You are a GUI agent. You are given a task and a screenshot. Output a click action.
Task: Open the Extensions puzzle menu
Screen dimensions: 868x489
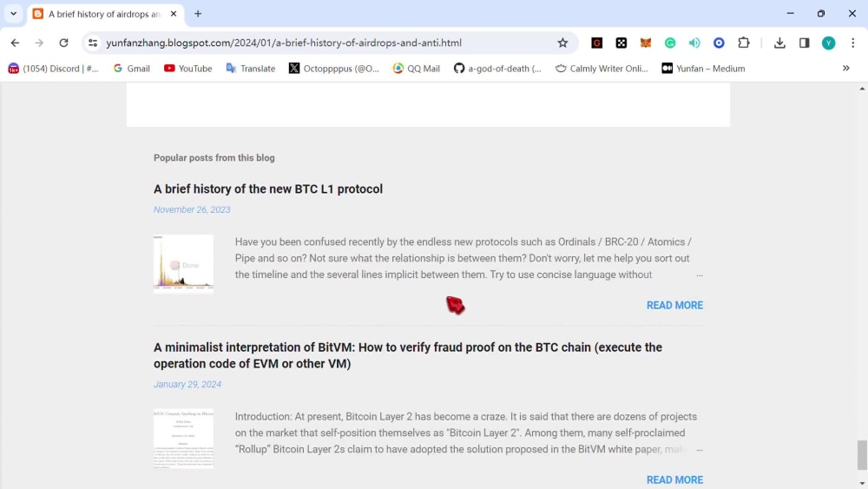coord(744,43)
